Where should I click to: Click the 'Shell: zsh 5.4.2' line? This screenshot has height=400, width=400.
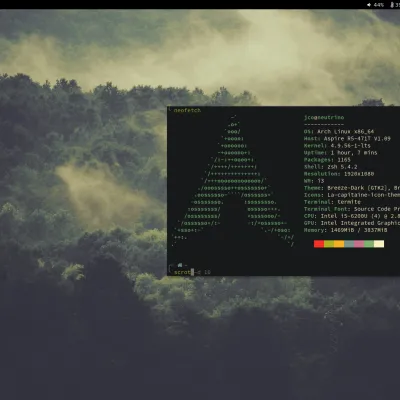(330, 167)
